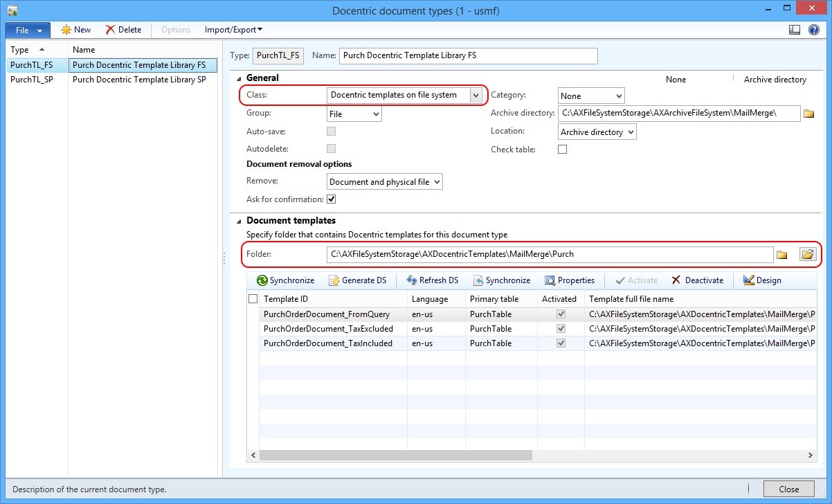Viewport: 832px width, 504px height.
Task: Click the grid scrollbar left arrow
Action: (253, 455)
